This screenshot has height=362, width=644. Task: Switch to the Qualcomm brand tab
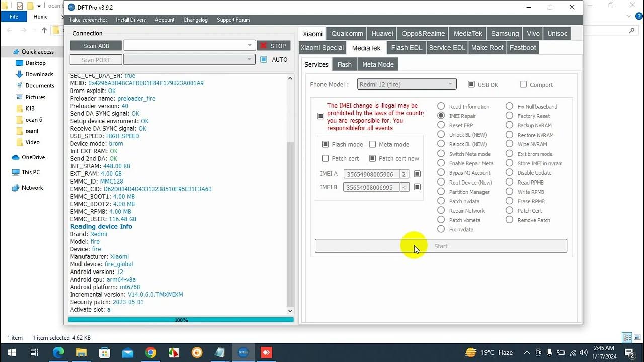click(x=347, y=34)
